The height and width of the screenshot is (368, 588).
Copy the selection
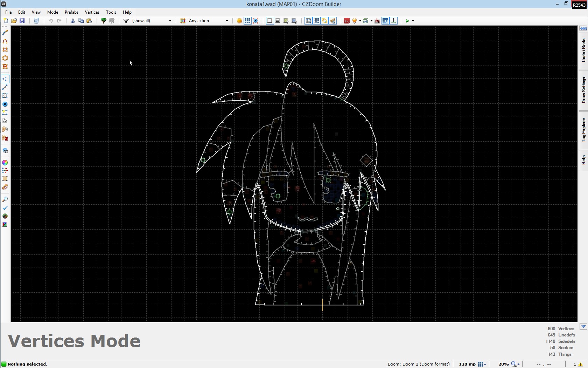[81, 21]
